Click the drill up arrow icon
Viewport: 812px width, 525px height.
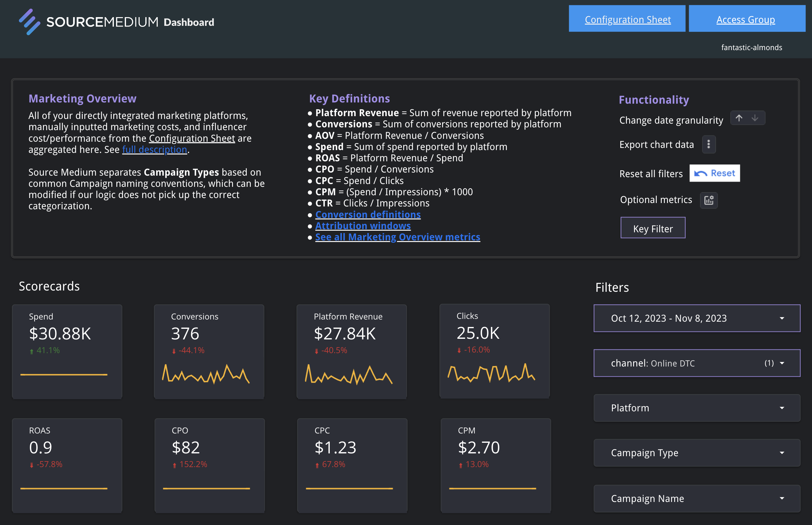(739, 118)
